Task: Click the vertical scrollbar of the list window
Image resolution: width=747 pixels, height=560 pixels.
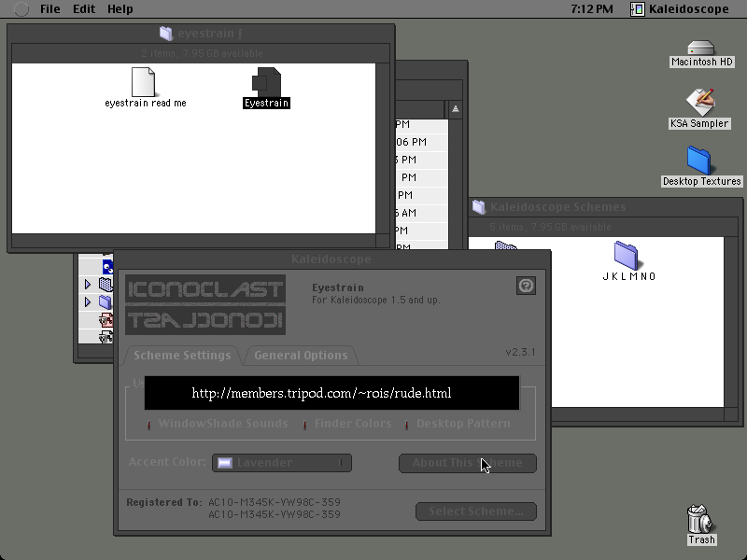Action: point(456,183)
